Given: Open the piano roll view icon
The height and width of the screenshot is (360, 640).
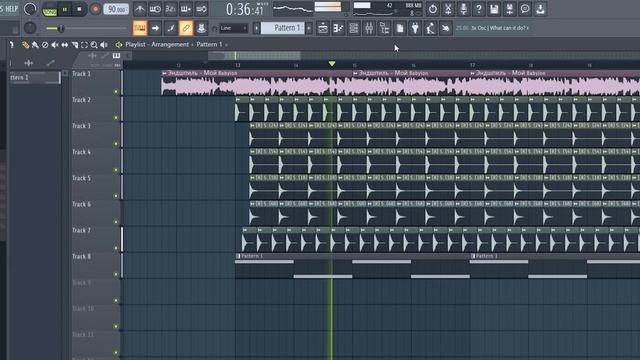Looking at the screenshot, I should point(338,28).
